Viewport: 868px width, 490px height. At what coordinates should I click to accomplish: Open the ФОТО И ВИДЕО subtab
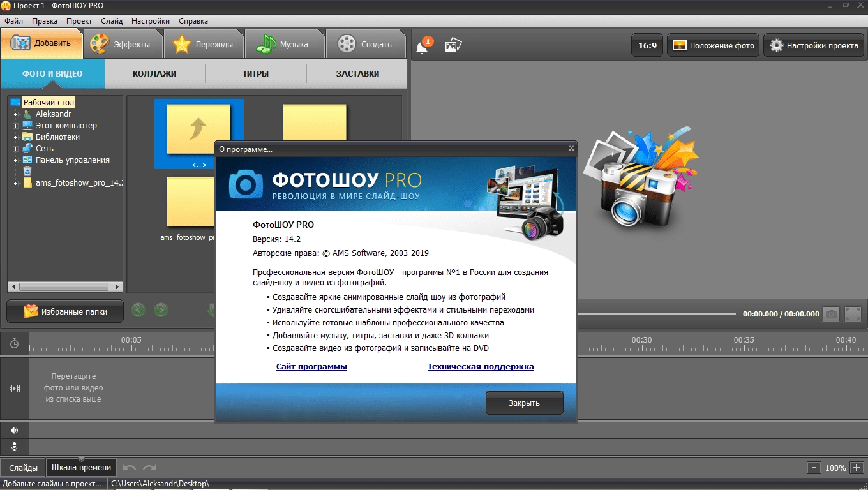[52, 74]
